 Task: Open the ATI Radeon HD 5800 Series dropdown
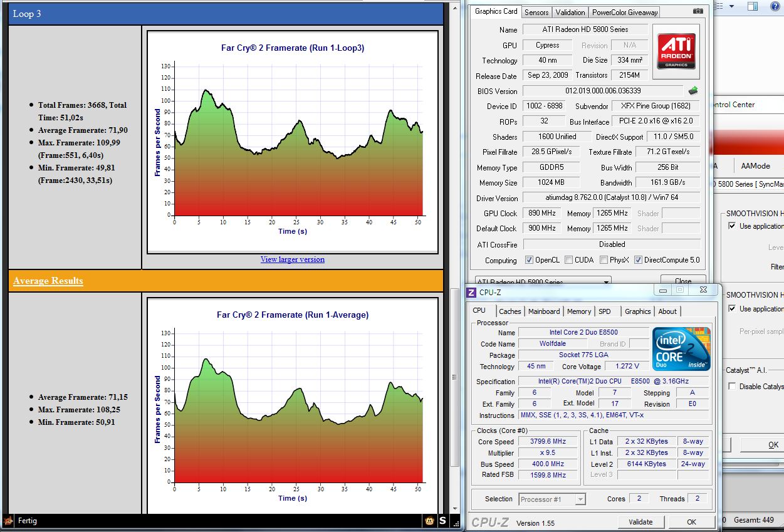[543, 281]
